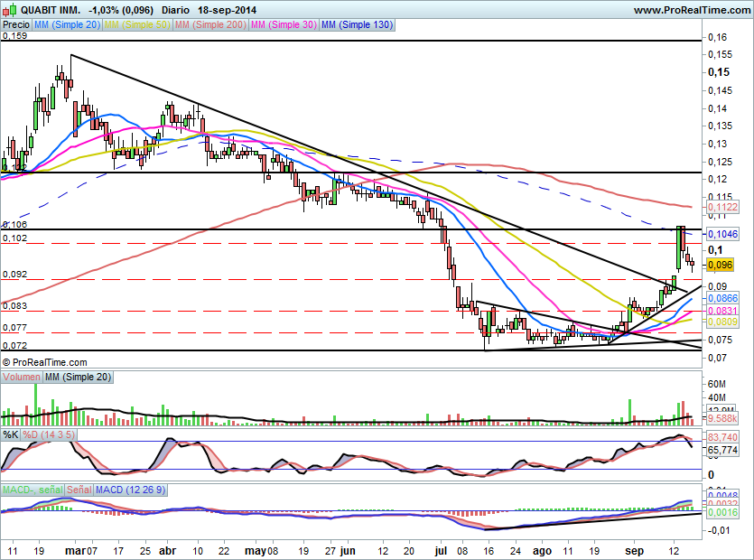Select the %K stochastic label
Image resolution: width=754 pixels, height=560 pixels.
[11, 434]
